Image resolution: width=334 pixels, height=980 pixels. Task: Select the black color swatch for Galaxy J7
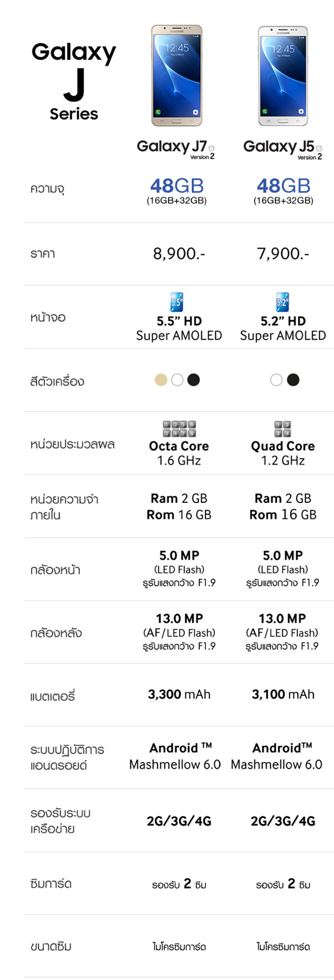coord(193,380)
